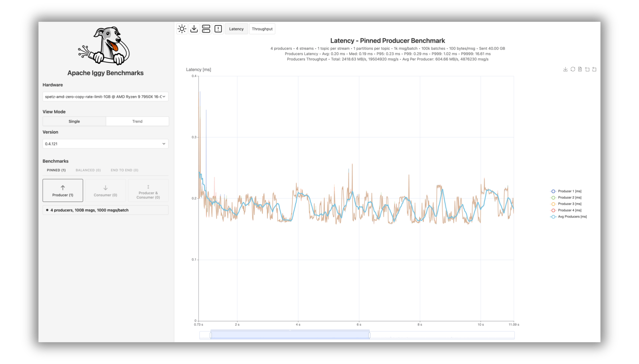Viewport: 639px width, 364px height.
Task: Toggle Producer 3 series in legend
Action: (569, 204)
